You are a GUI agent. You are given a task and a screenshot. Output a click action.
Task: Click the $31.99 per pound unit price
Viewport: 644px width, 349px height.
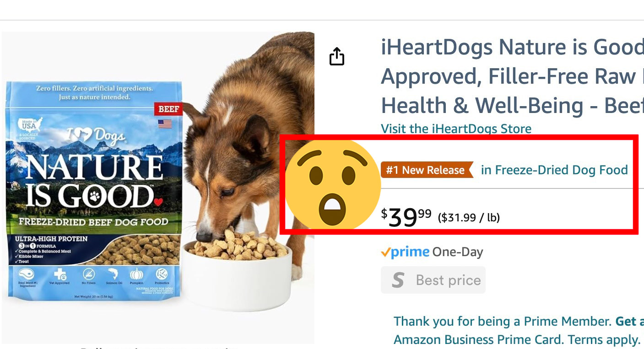pyautogui.click(x=469, y=217)
